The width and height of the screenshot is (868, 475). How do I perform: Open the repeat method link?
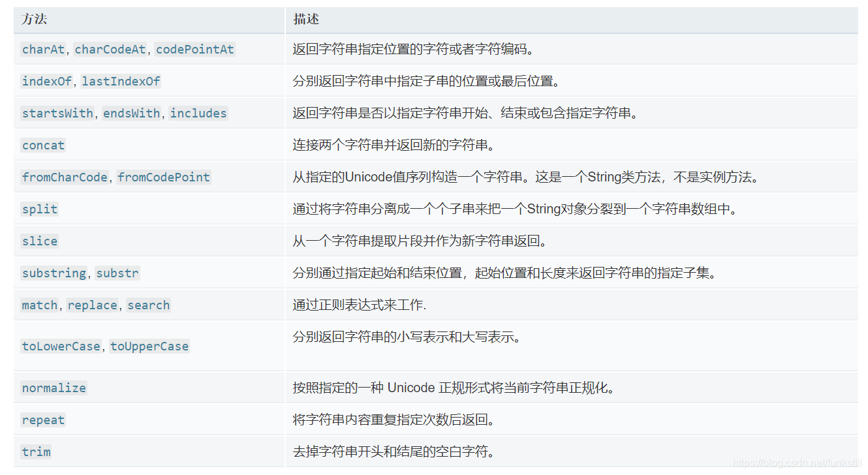point(43,420)
